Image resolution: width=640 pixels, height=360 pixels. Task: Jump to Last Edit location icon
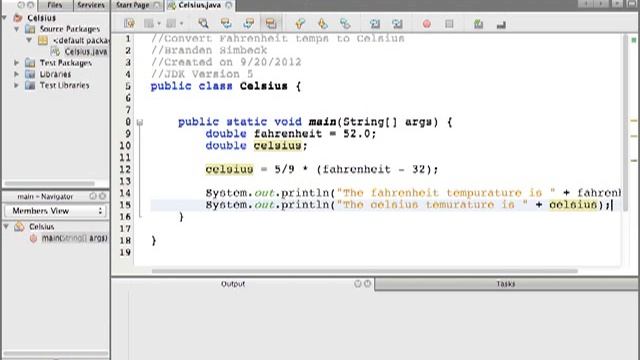tap(129, 24)
